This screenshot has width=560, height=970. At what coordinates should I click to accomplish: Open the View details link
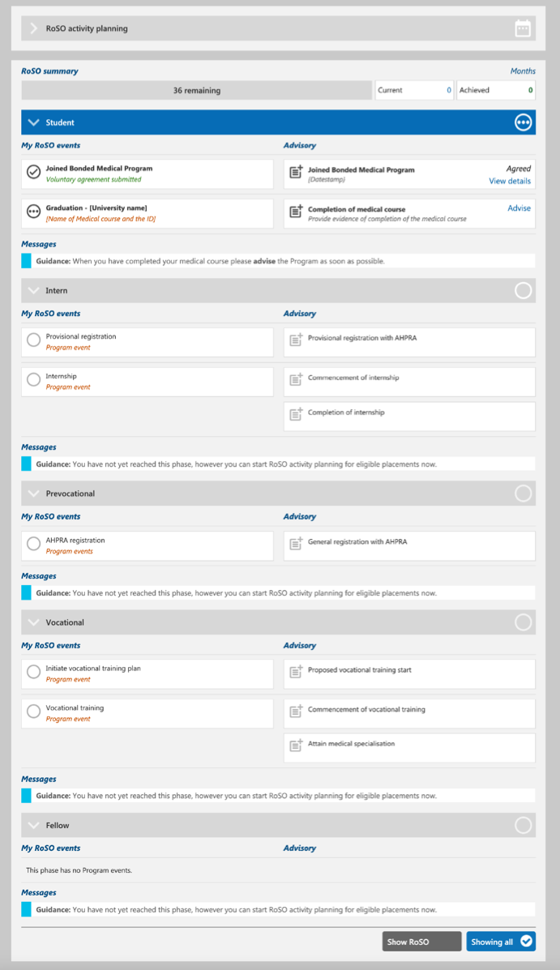(x=510, y=182)
